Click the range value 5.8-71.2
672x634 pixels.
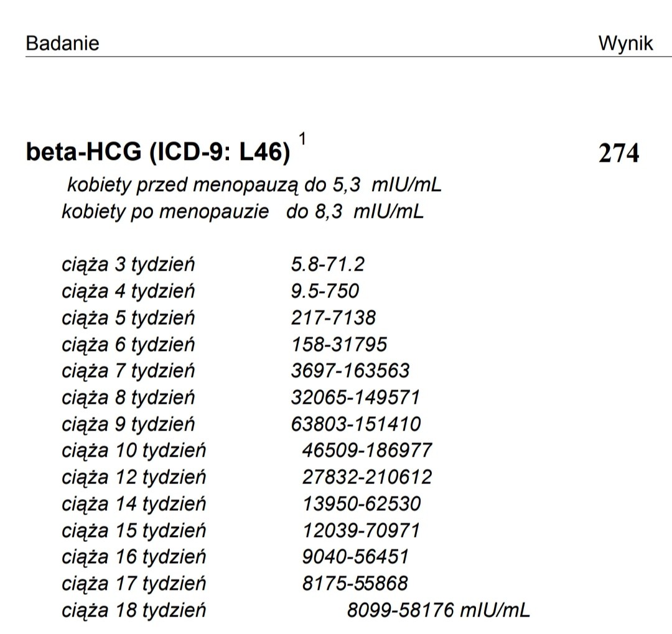327,264
